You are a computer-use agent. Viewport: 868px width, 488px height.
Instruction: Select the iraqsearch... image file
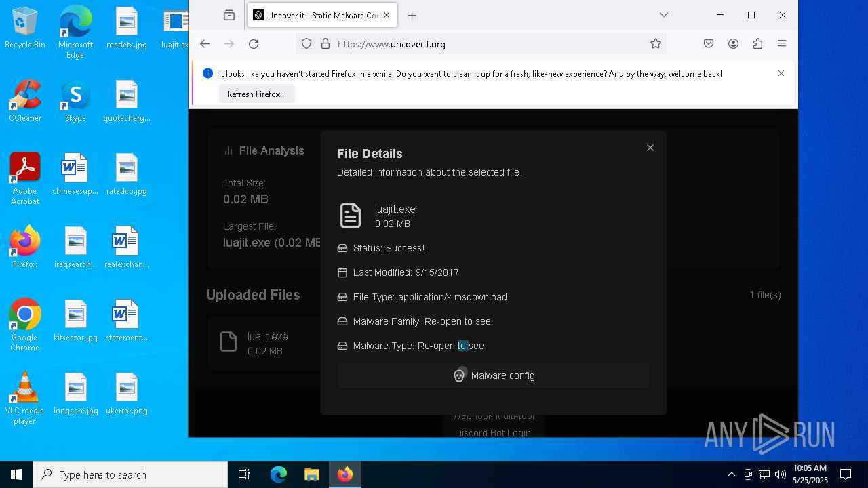point(75,247)
